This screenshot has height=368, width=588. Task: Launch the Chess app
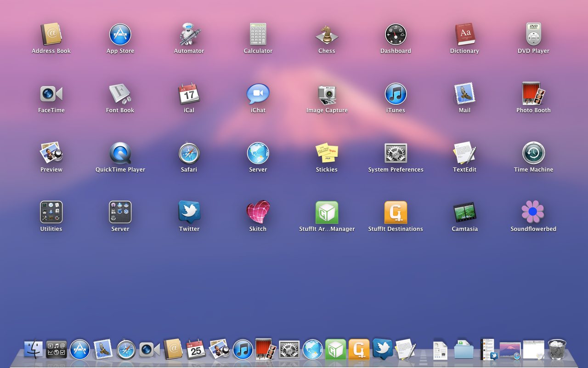[x=327, y=35]
